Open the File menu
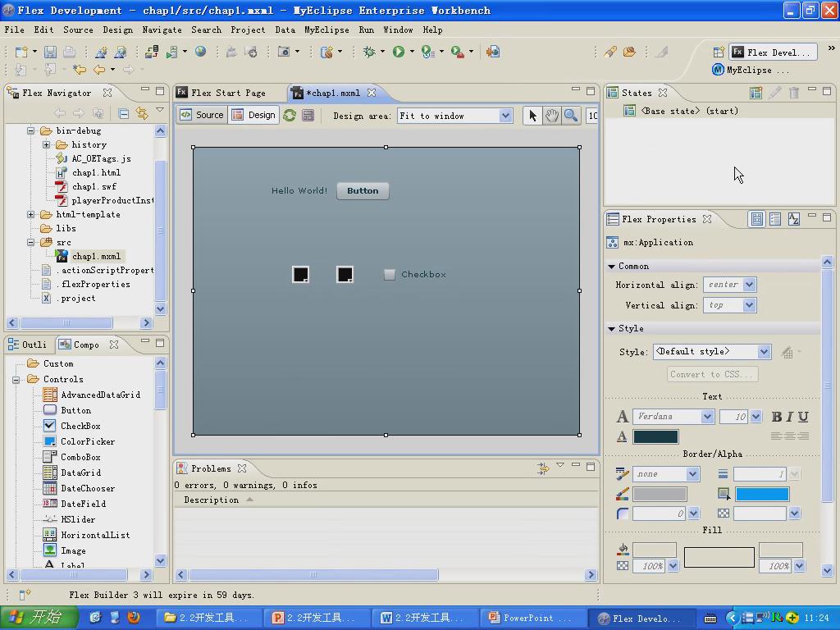This screenshot has width=840, height=630. 15,30
